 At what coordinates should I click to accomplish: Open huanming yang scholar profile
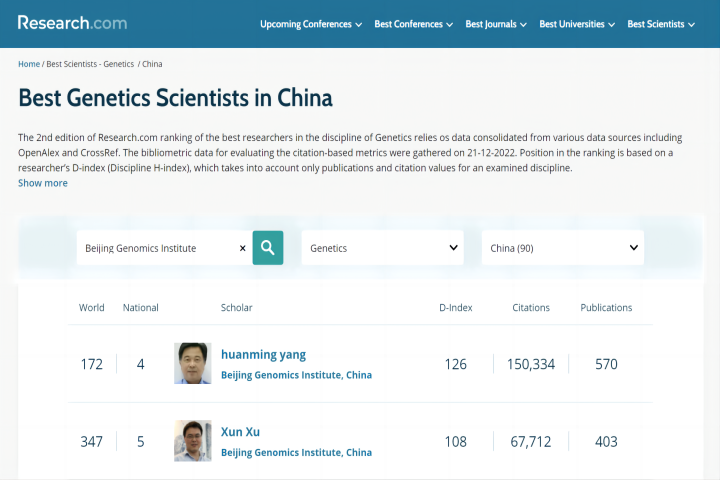click(263, 355)
